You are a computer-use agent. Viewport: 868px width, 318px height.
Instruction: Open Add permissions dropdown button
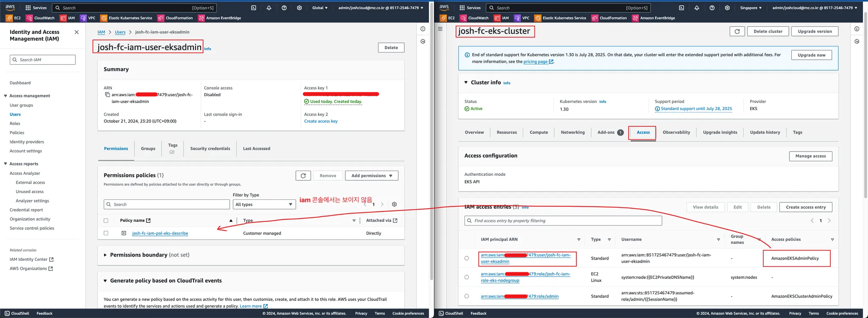coord(372,176)
